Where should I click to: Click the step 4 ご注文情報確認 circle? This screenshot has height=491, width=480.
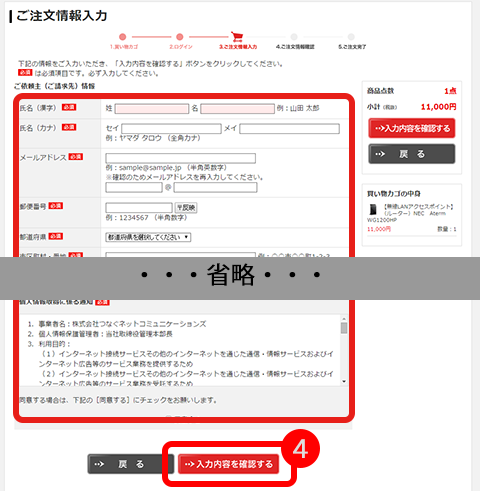pos(294,37)
